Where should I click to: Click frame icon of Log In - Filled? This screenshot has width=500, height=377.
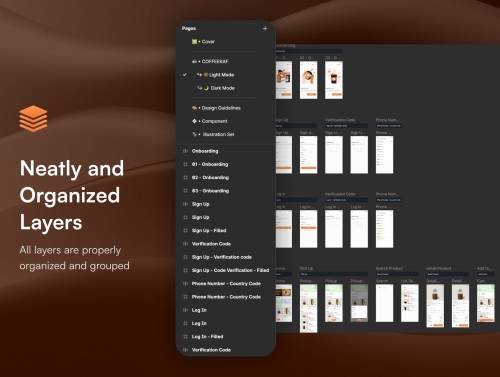(x=185, y=337)
